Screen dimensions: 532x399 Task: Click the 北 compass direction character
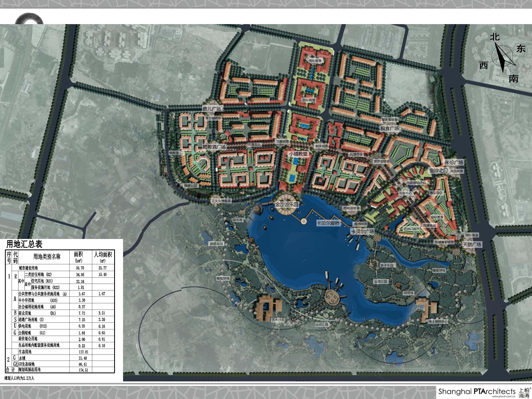[x=495, y=37]
